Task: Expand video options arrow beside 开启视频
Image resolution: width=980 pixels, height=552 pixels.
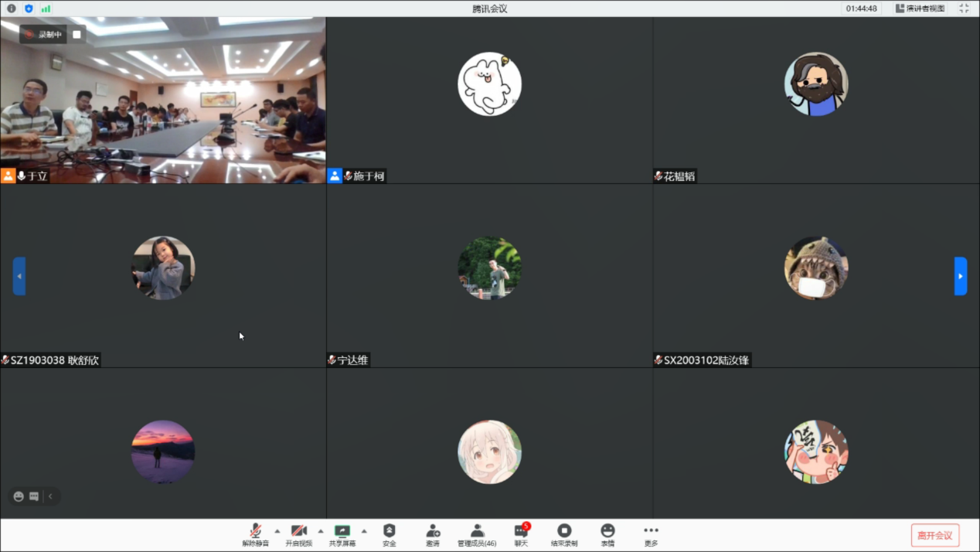Action: 321,531
